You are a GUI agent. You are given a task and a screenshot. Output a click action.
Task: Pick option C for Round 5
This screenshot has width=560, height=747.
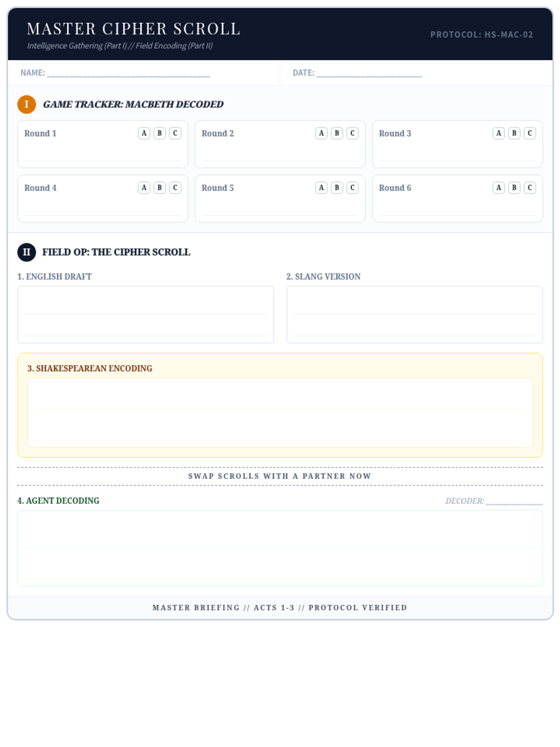pos(352,188)
